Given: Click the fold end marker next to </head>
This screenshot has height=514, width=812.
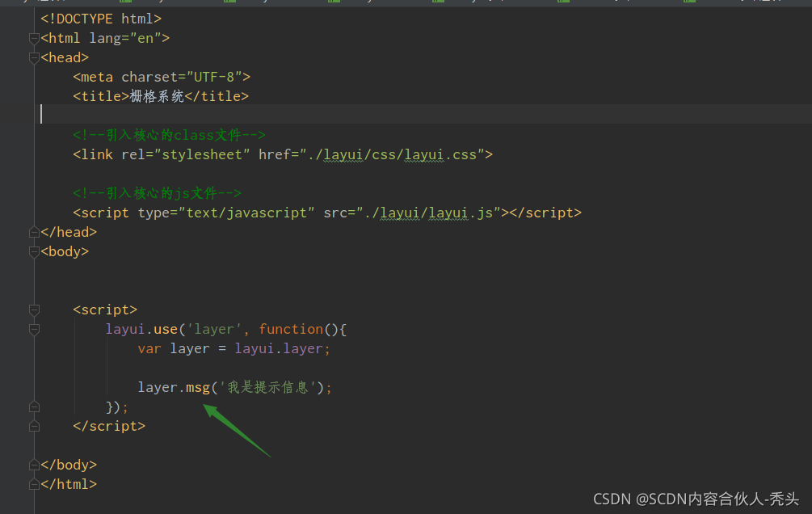Looking at the screenshot, I should [x=34, y=232].
